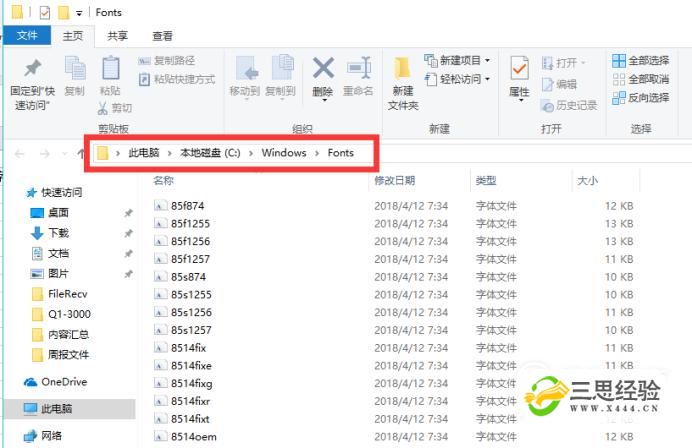Screen dimensions: 692x448
Task: Switch to the 共享 ribbon tab
Action: [117, 36]
